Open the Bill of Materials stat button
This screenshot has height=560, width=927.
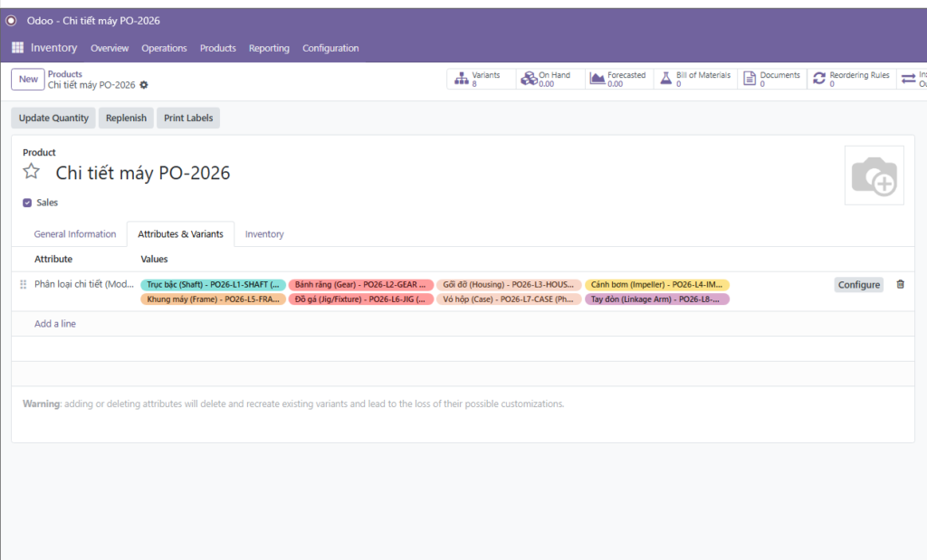[x=695, y=80]
